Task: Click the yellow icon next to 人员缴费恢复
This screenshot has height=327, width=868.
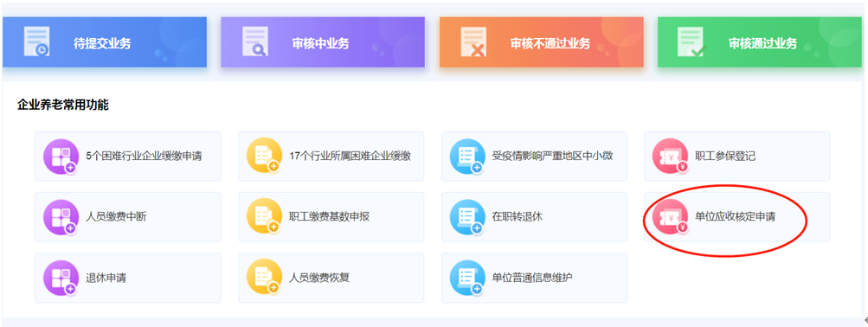Action: [x=263, y=278]
